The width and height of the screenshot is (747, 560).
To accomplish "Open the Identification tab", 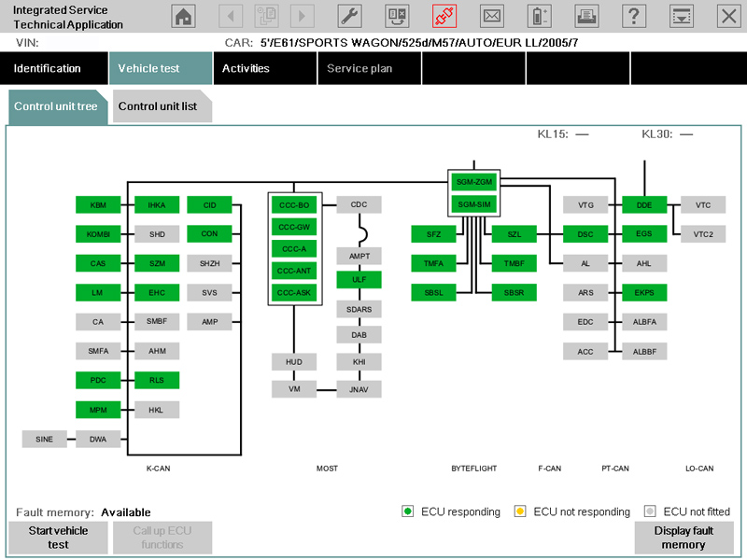I will coord(54,68).
